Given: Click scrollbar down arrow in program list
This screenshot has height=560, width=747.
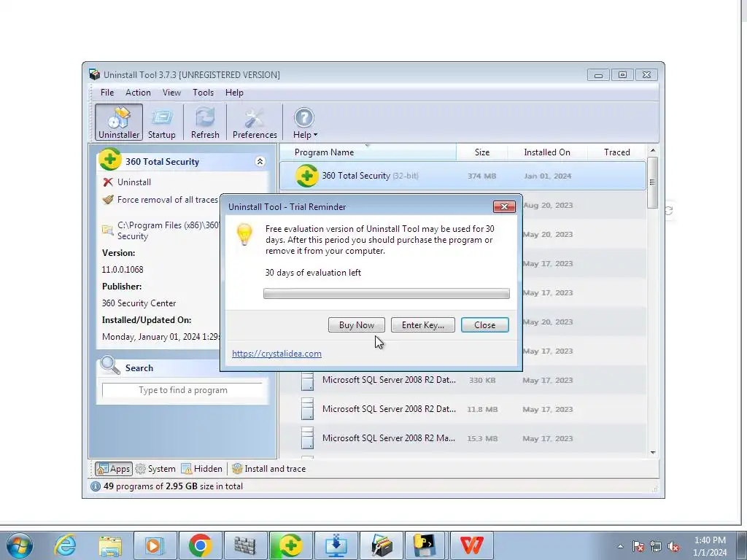Looking at the screenshot, I should point(653,452).
